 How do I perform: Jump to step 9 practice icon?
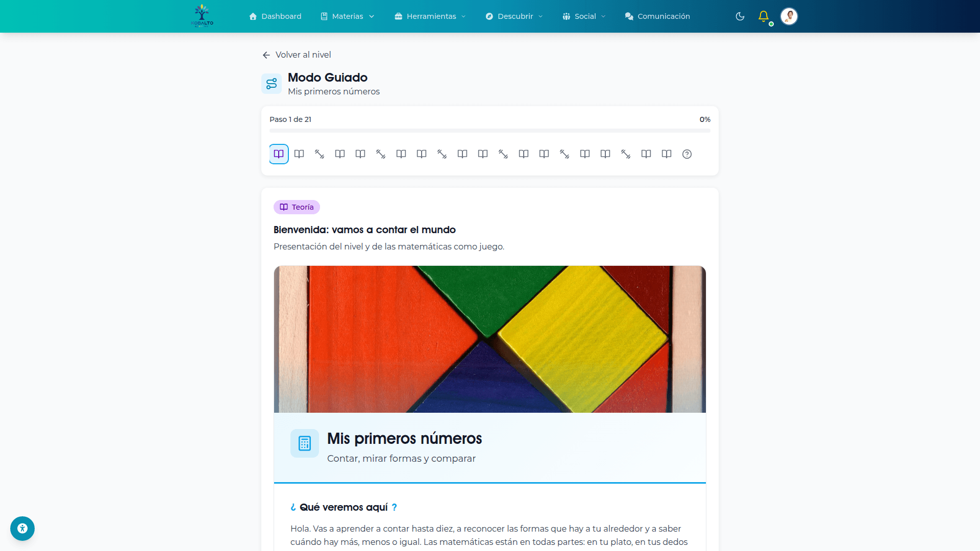coord(442,154)
